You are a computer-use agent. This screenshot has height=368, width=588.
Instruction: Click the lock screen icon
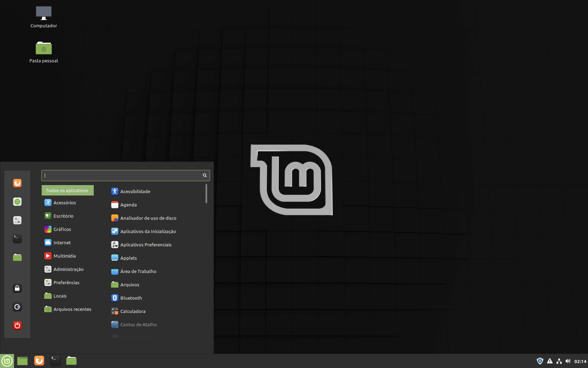click(17, 288)
